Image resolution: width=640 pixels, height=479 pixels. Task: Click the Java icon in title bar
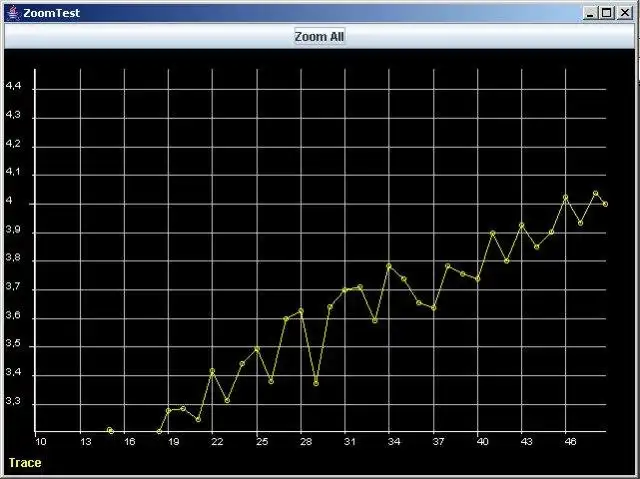pos(14,13)
